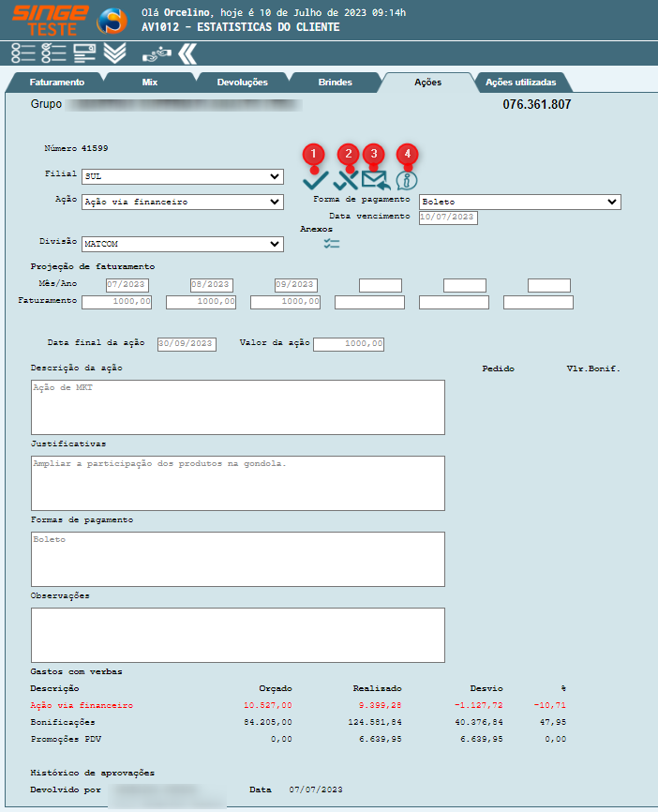Image resolution: width=658 pixels, height=812 pixels.
Task: Open the Devoluções tab
Action: click(x=242, y=83)
